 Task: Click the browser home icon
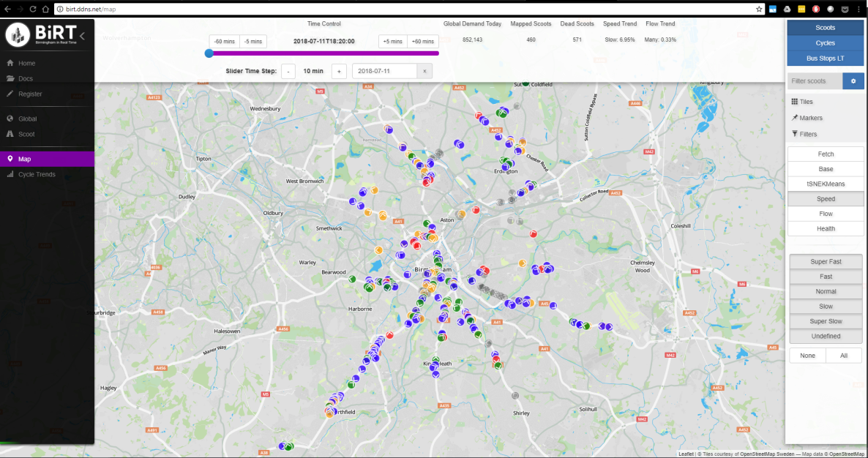pos(45,9)
